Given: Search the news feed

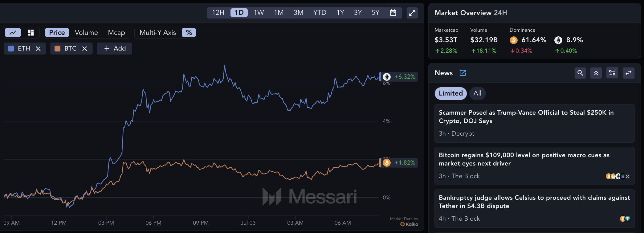Looking at the screenshot, I should [580, 73].
